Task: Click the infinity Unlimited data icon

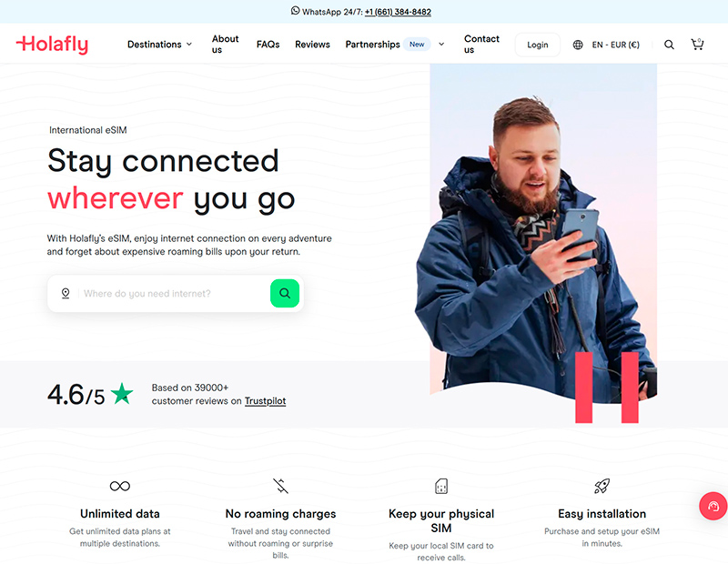Action: pos(120,486)
